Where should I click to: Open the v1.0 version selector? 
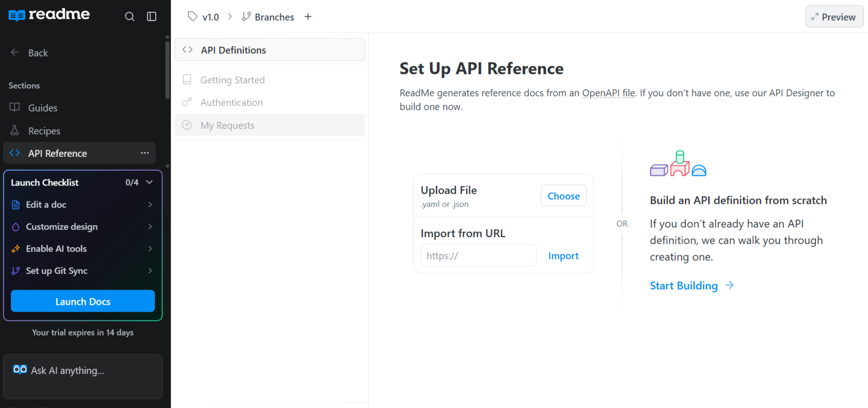pos(203,17)
